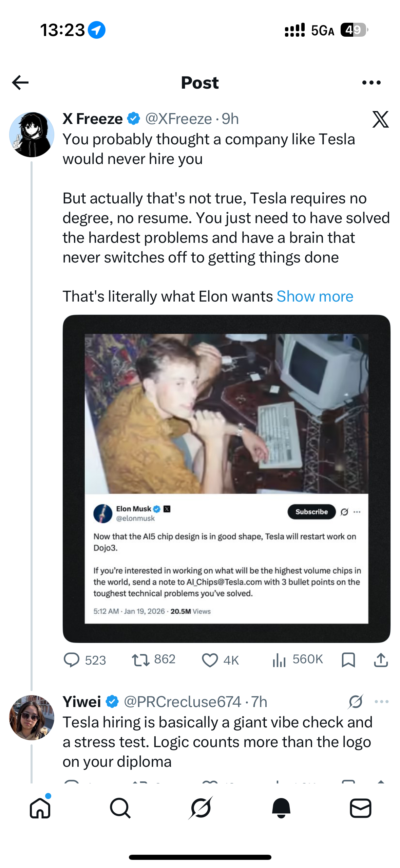
Task: Like the X Freeze post
Action: [210, 660]
